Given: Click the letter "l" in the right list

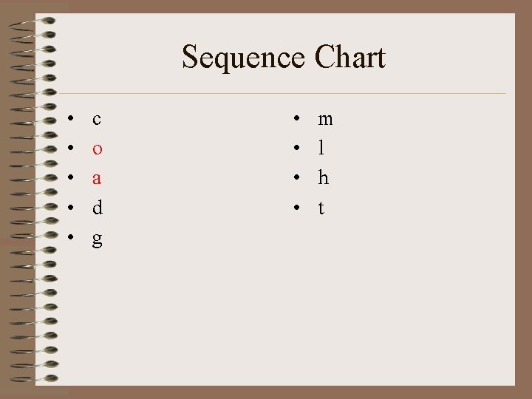Looking at the screenshot, I should point(321,148).
